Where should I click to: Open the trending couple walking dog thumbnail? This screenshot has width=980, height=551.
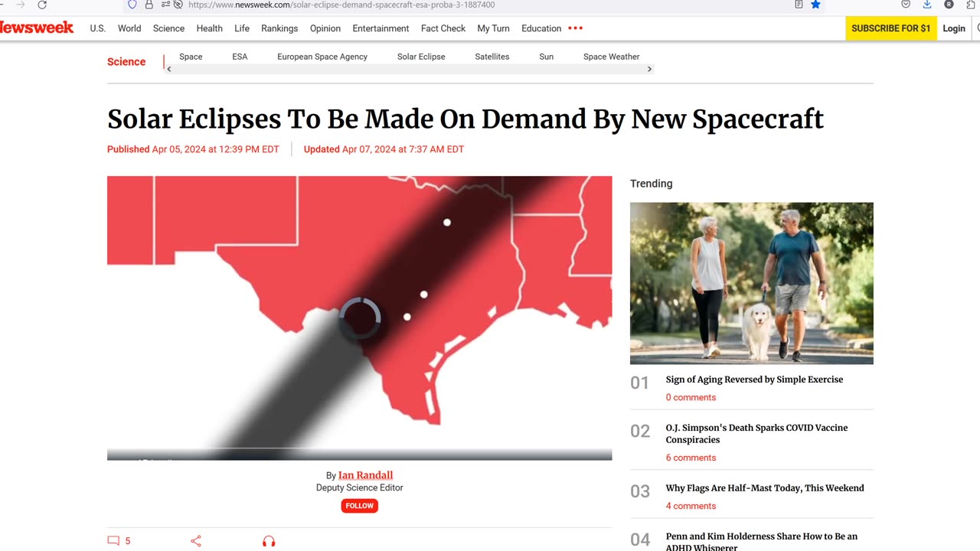pyautogui.click(x=751, y=283)
